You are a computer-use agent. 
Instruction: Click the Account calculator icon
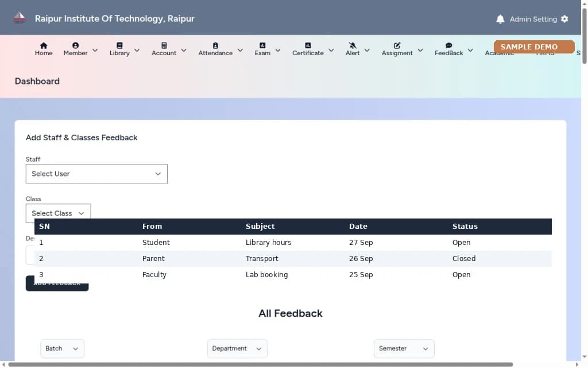click(164, 45)
